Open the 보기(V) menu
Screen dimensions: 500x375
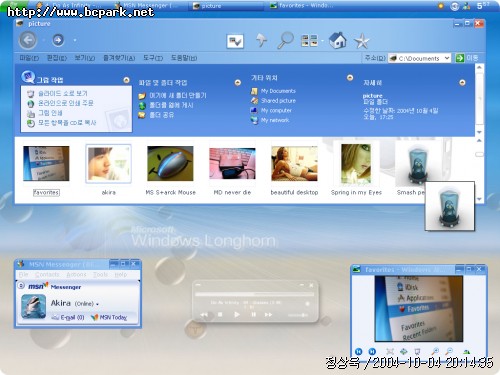[x=85, y=58]
